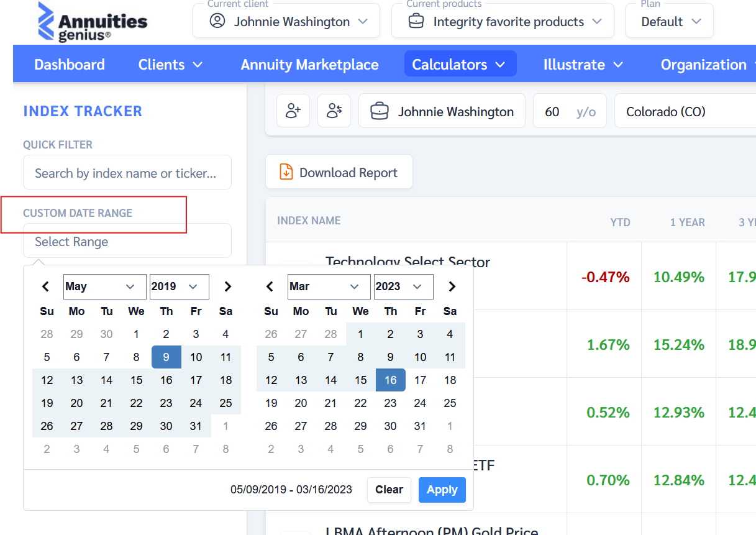Select March 25 in the right calendar
Viewport: 756px width, 535px height.
coord(450,403)
